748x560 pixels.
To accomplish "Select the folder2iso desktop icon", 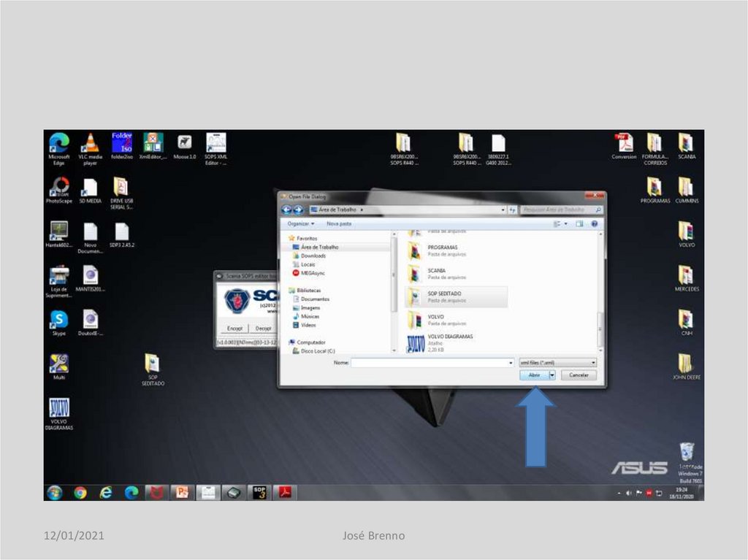I will pos(122,146).
